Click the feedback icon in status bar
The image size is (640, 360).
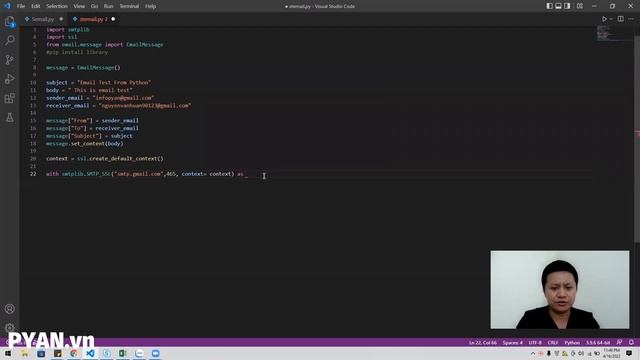tap(620, 342)
